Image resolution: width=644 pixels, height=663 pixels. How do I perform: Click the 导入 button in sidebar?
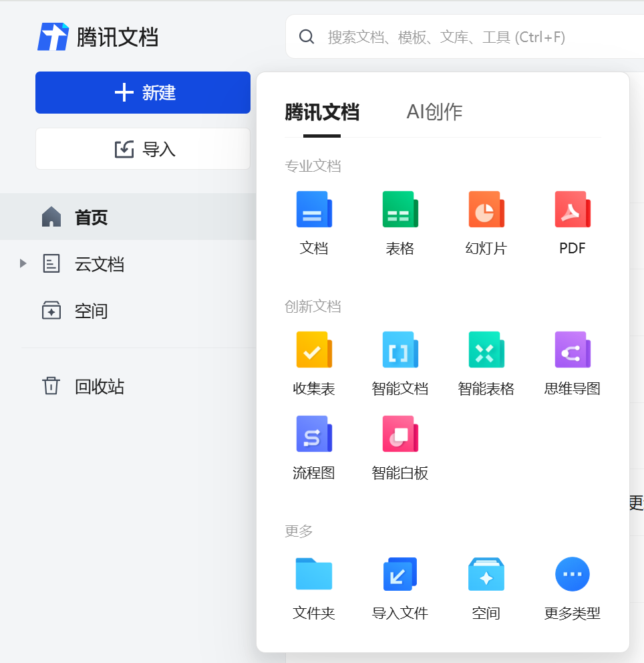click(143, 149)
